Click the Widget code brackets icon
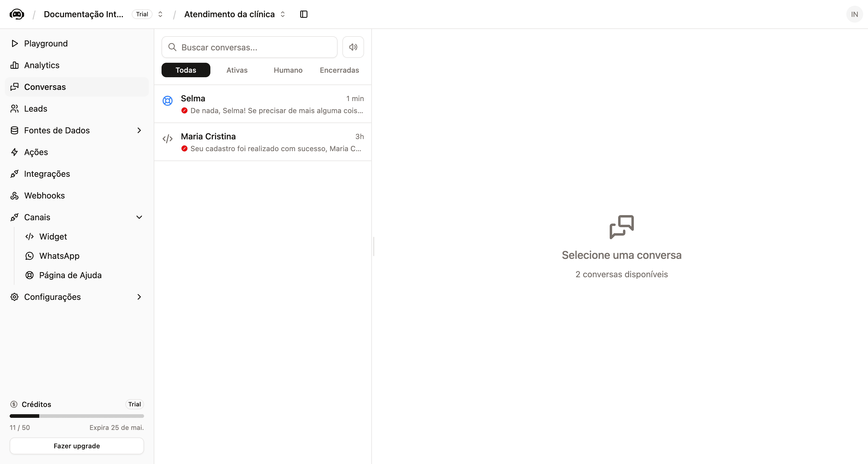The width and height of the screenshot is (868, 464). click(30, 237)
